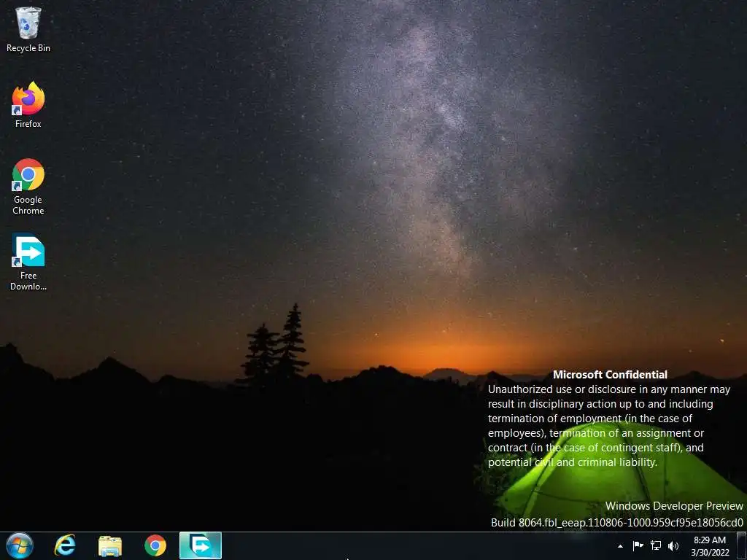This screenshot has width=747, height=560.
Task: Open the volume speaker tray icon
Action: [673, 545]
